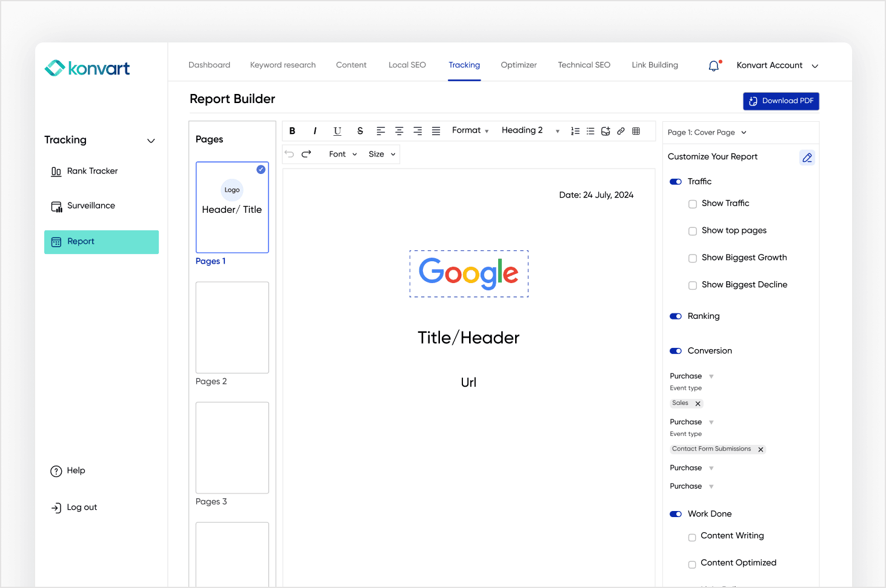Image resolution: width=886 pixels, height=588 pixels.
Task: Insert numbered list
Action: tap(575, 131)
